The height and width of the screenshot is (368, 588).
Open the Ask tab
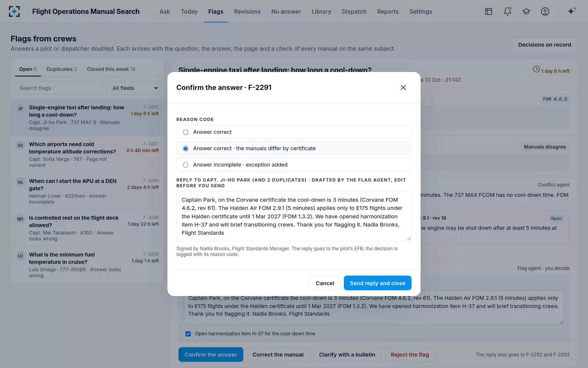165,11
